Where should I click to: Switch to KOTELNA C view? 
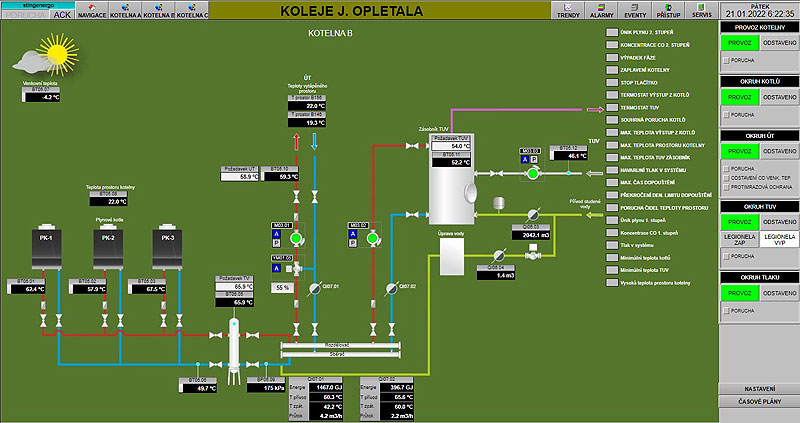pos(192,10)
